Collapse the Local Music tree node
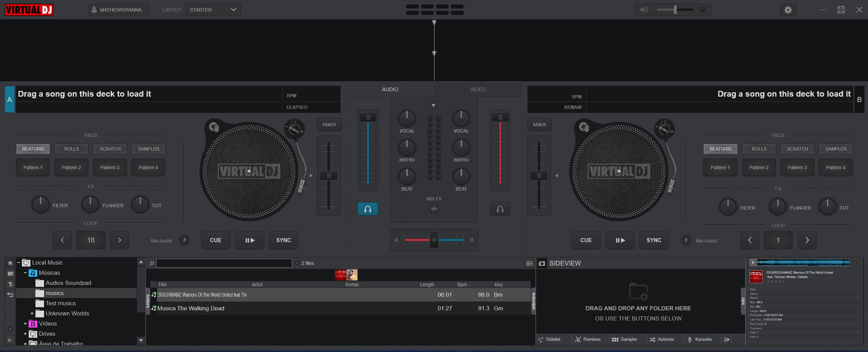Screen dimensions: 868x352 point(19,262)
